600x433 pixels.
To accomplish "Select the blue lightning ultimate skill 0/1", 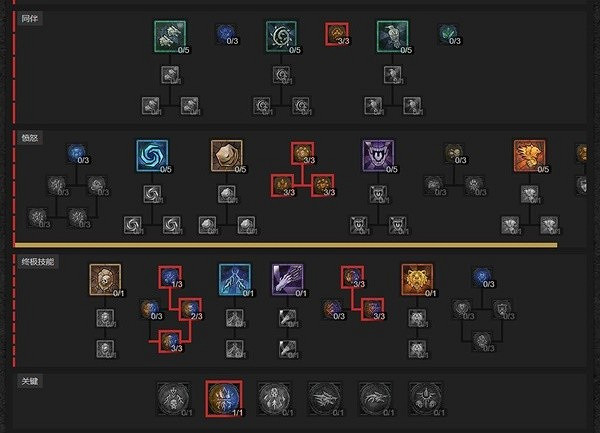I will [x=235, y=280].
